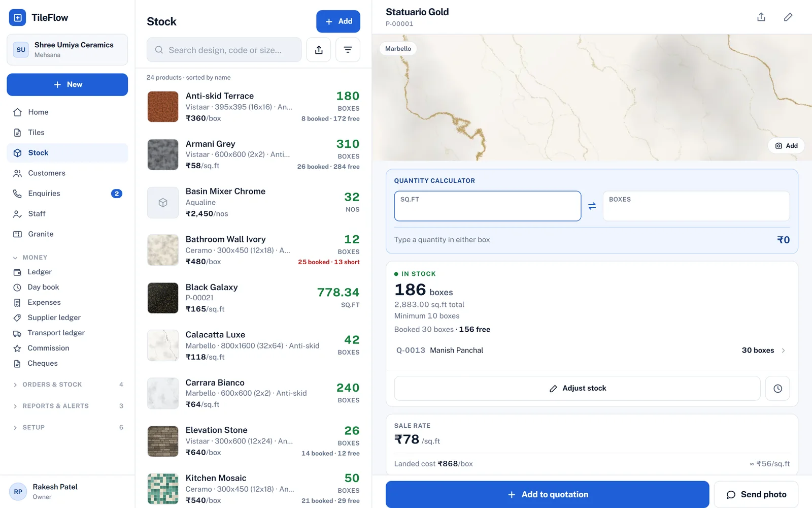Select the Black Galaxy thumbnail
The height and width of the screenshot is (508, 812).
[163, 298]
